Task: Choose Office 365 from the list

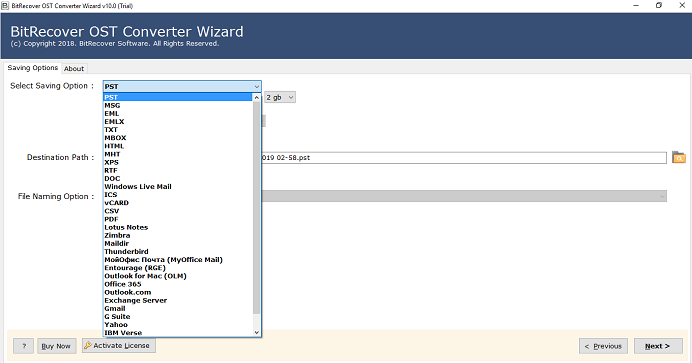Action: tap(177, 284)
